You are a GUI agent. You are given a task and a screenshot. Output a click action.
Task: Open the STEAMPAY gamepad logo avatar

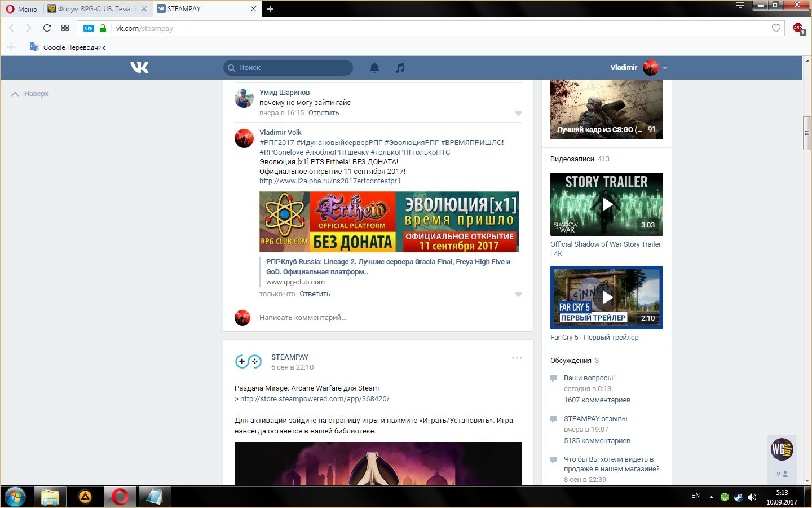pos(248,362)
